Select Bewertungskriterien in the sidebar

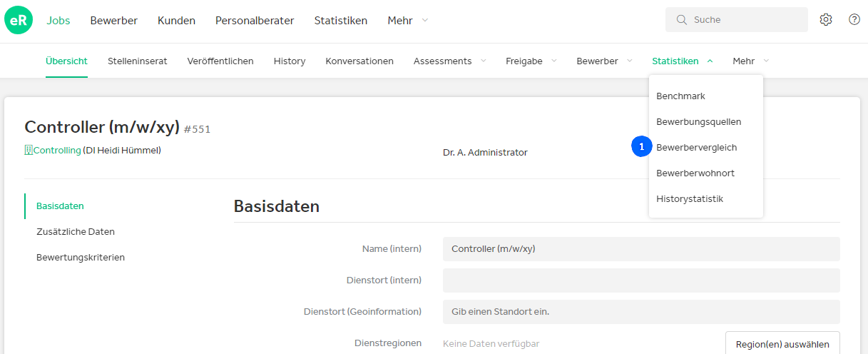[x=81, y=258]
